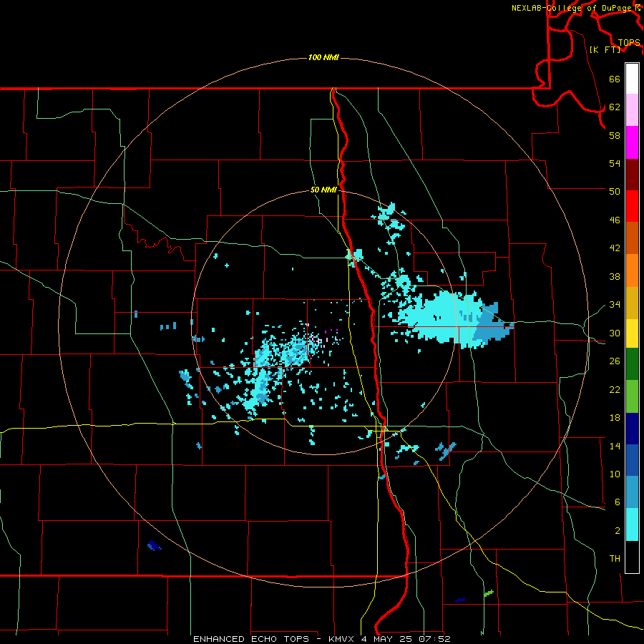Click the 22 value on the legend
Screen dimensions: 644x644
pyautogui.click(x=615, y=389)
